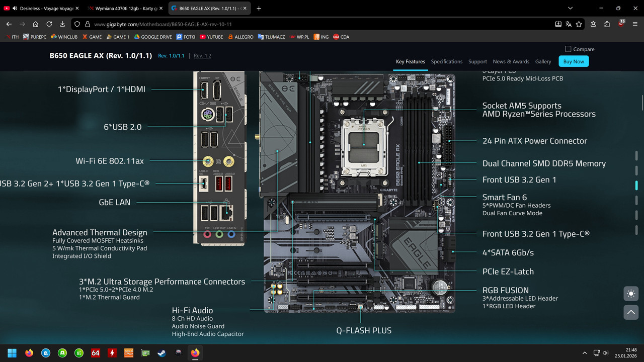Viewport: 644px width, 362px height.
Task: Click the red extension icon with badge 15
Action: tap(621, 24)
